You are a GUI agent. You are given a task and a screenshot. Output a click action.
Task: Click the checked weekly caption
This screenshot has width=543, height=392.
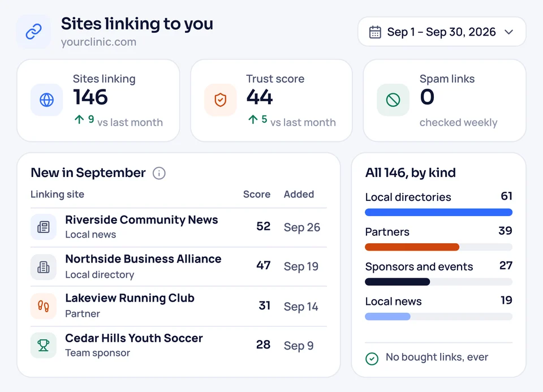tap(459, 123)
